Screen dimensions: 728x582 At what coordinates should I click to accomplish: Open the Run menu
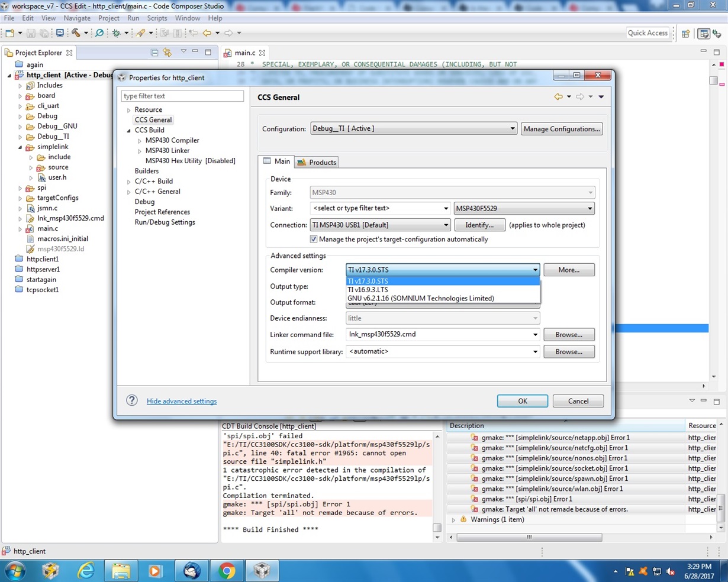133,18
